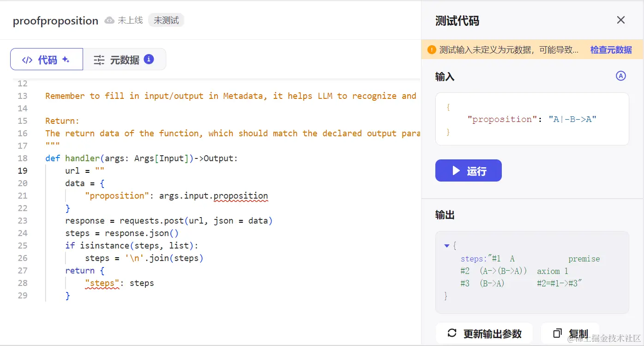Click inside the input JSON editor
644x346 pixels.
coord(532,119)
